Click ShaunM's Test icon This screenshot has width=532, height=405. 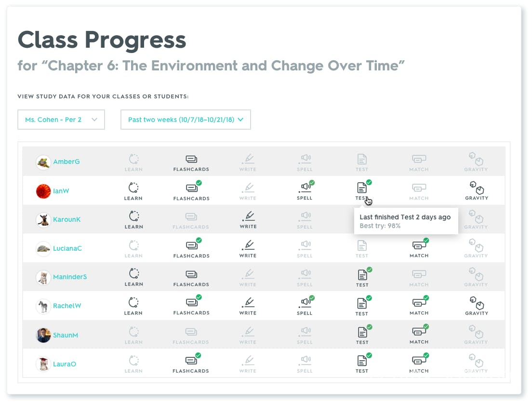pos(362,332)
